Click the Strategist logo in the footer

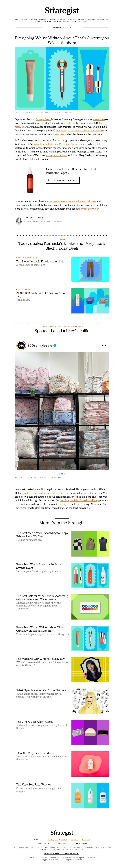click(62, 833)
